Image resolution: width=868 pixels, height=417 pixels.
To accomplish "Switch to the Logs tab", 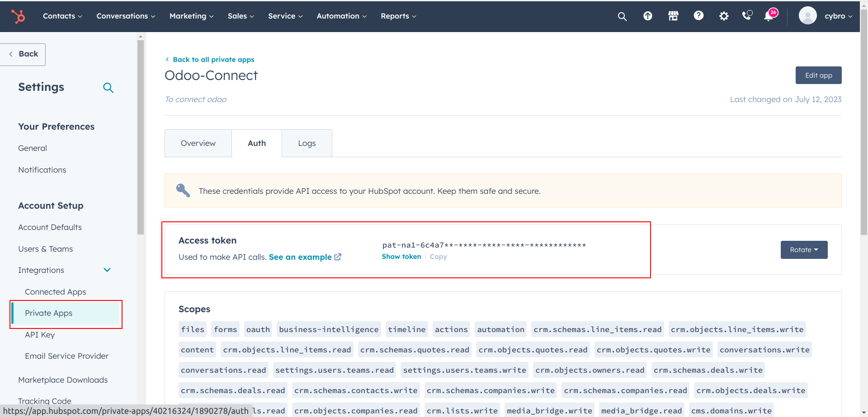I will [x=307, y=143].
